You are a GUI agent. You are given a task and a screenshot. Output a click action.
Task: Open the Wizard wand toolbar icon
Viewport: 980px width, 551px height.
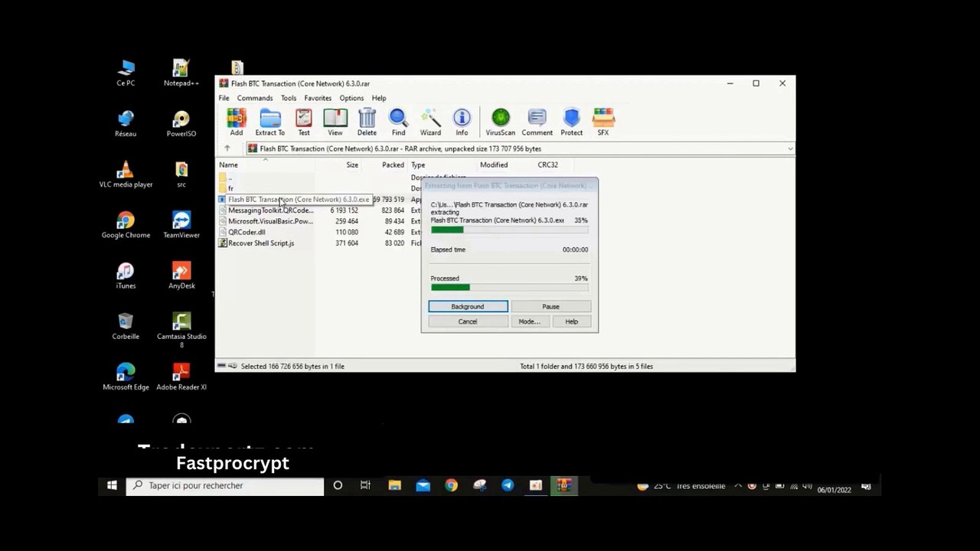(430, 122)
